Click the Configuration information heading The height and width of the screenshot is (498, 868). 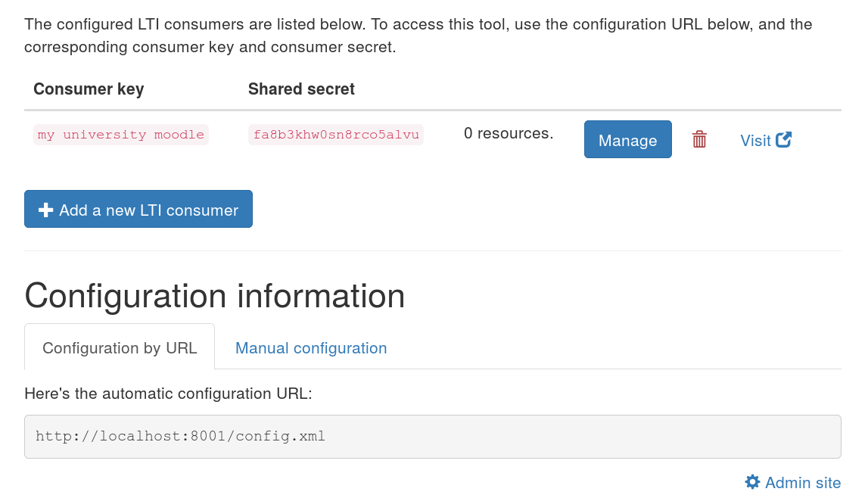215,296
